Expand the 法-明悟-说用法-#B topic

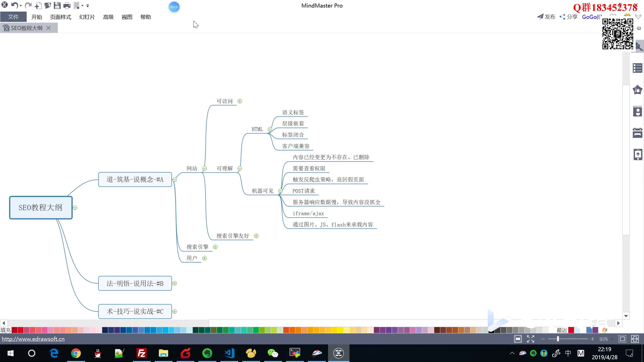[175, 283]
